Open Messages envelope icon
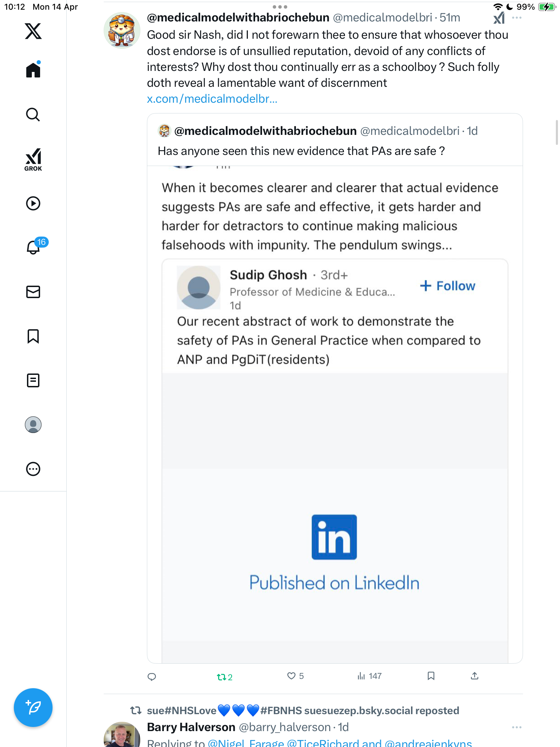This screenshot has height=747, width=560. coord(33,292)
